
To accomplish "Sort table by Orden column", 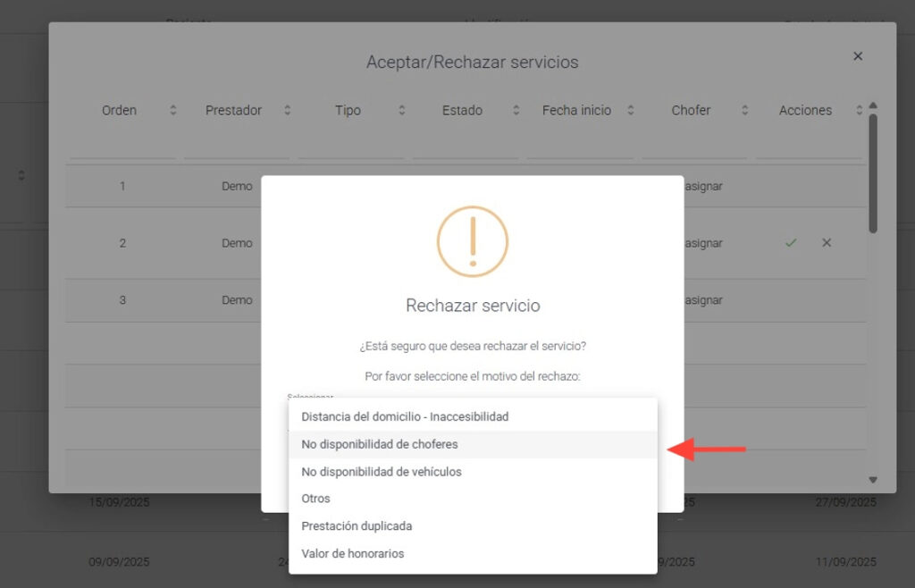I will [x=172, y=111].
